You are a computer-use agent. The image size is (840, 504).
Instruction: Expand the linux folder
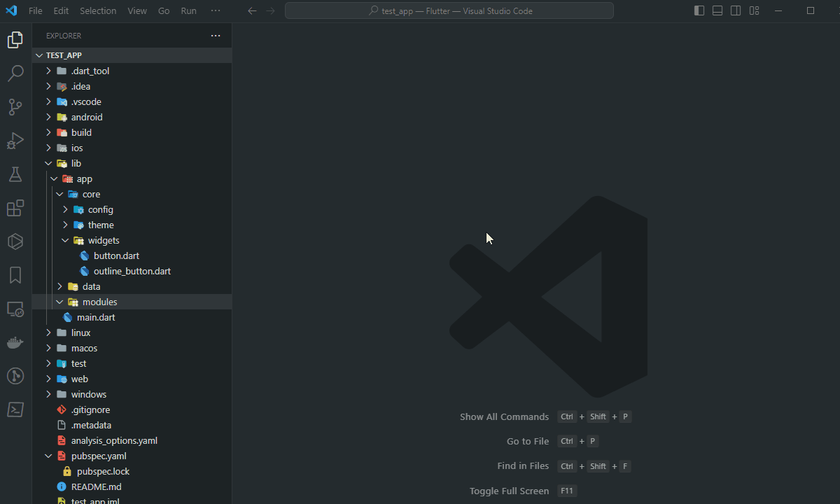(x=132, y=332)
